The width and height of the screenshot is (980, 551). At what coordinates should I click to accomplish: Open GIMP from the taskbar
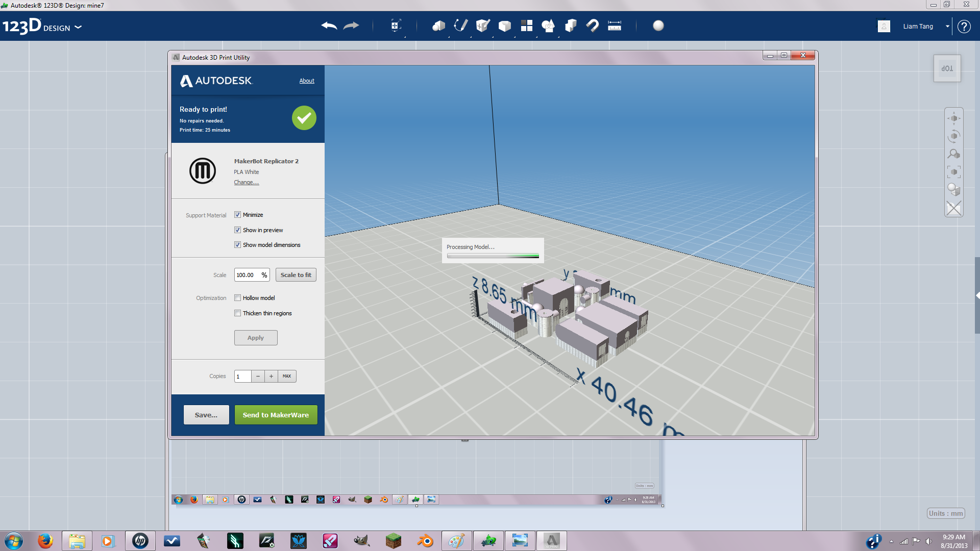[362, 541]
